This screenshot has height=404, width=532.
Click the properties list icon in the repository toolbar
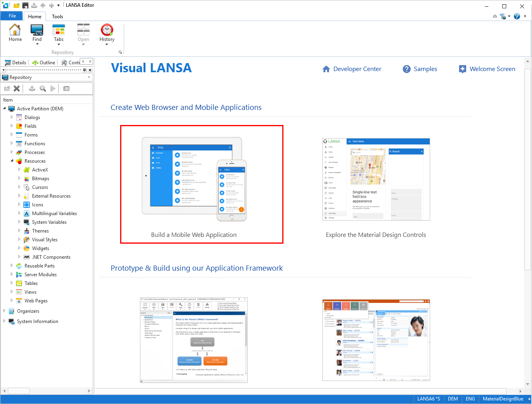pyautogui.click(x=66, y=88)
